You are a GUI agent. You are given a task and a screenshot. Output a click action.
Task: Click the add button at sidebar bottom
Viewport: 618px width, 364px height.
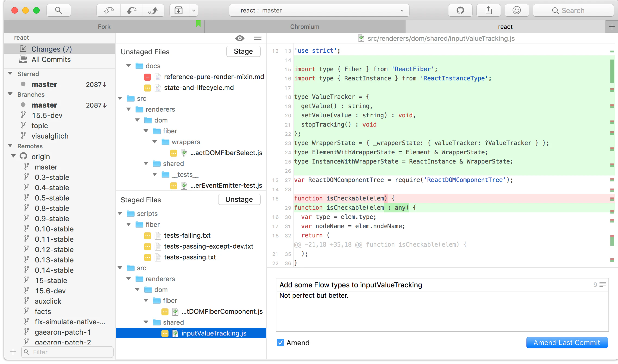click(x=13, y=352)
